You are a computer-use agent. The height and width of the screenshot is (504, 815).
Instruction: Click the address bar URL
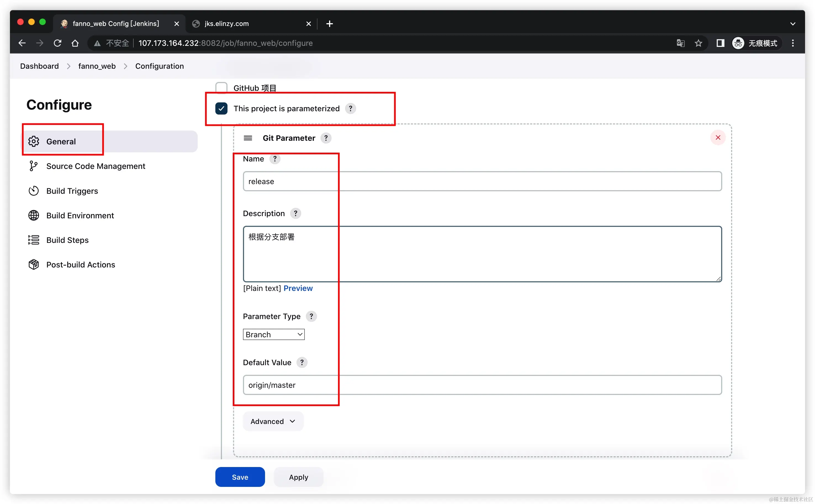coord(225,43)
